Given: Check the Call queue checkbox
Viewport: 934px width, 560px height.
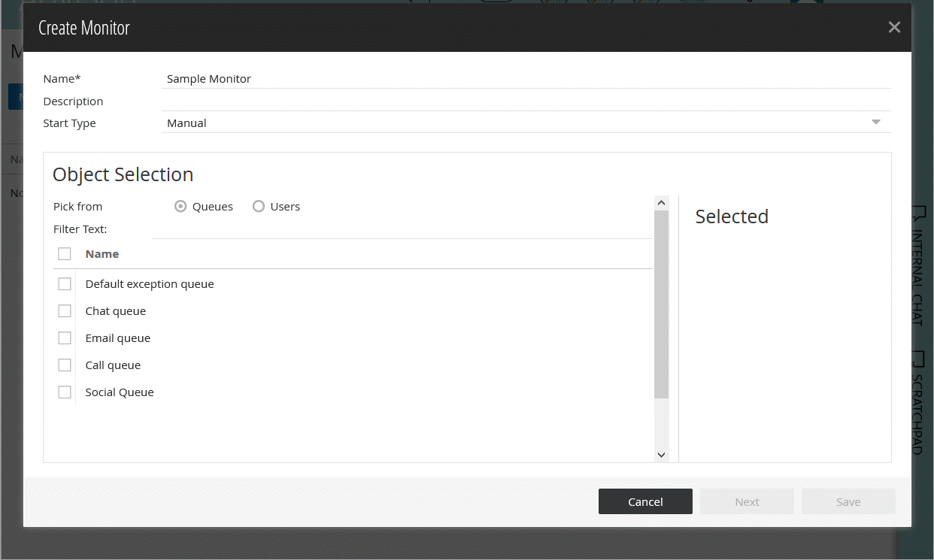Looking at the screenshot, I should (65, 365).
